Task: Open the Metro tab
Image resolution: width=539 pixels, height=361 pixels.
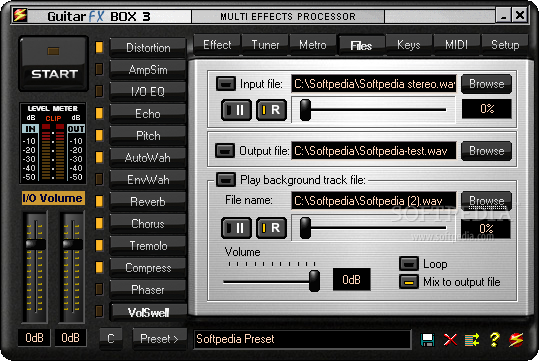Action: click(313, 45)
